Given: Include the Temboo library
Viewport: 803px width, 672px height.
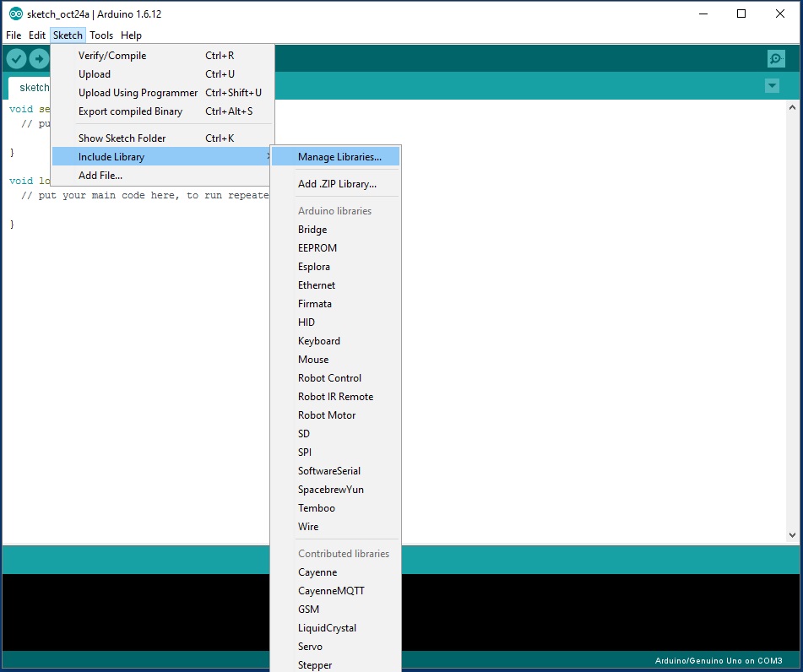Looking at the screenshot, I should click(x=335, y=508).
